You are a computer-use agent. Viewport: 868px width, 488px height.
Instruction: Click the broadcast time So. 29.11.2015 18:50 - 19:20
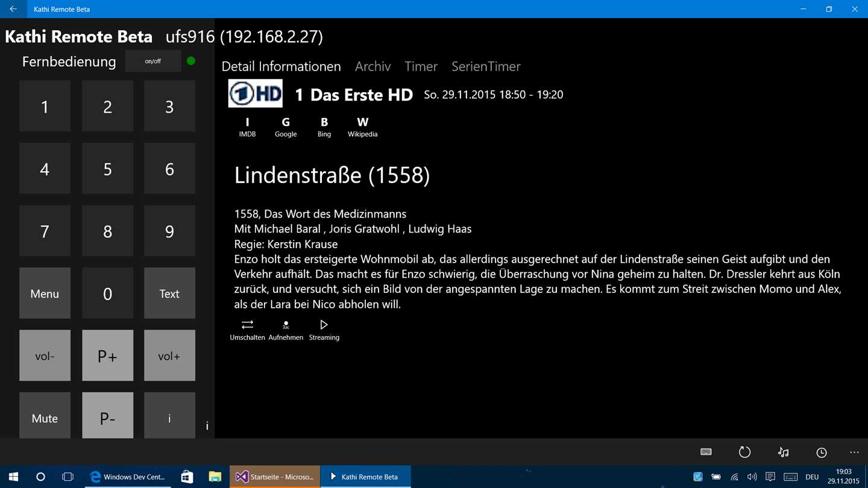click(x=493, y=95)
